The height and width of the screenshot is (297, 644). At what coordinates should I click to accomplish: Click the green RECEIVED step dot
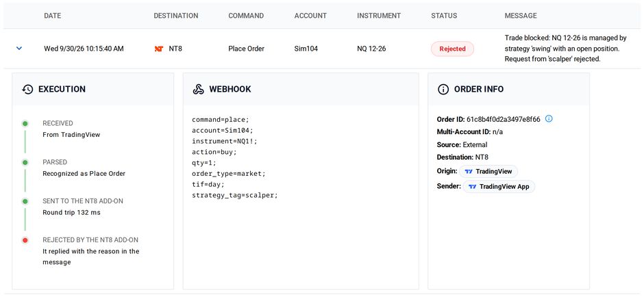25,123
